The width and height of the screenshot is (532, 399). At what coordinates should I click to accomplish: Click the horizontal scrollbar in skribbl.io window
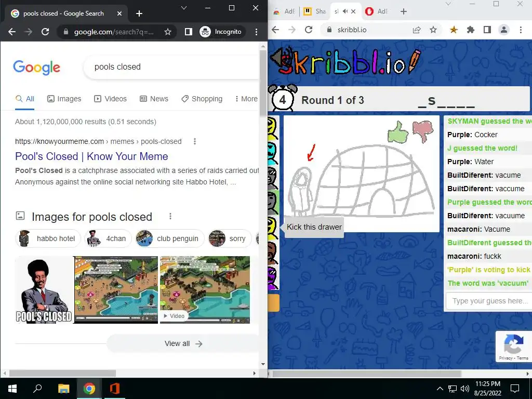[x=366, y=374]
